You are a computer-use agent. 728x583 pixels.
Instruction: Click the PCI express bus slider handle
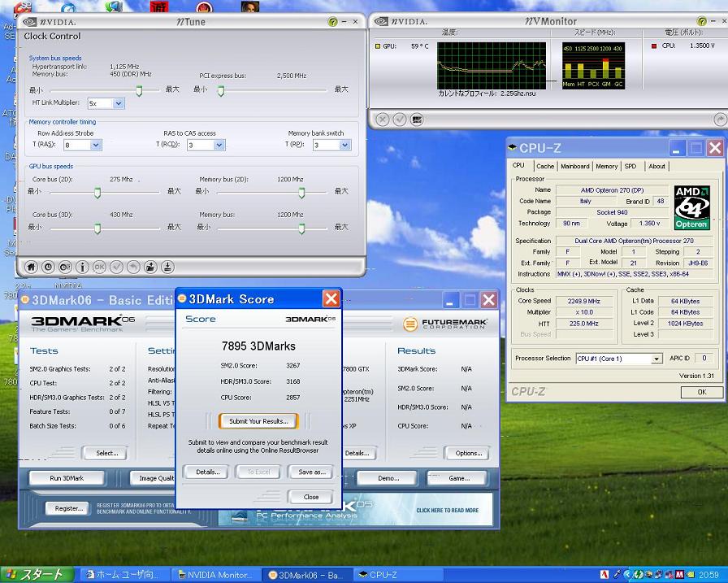point(221,91)
